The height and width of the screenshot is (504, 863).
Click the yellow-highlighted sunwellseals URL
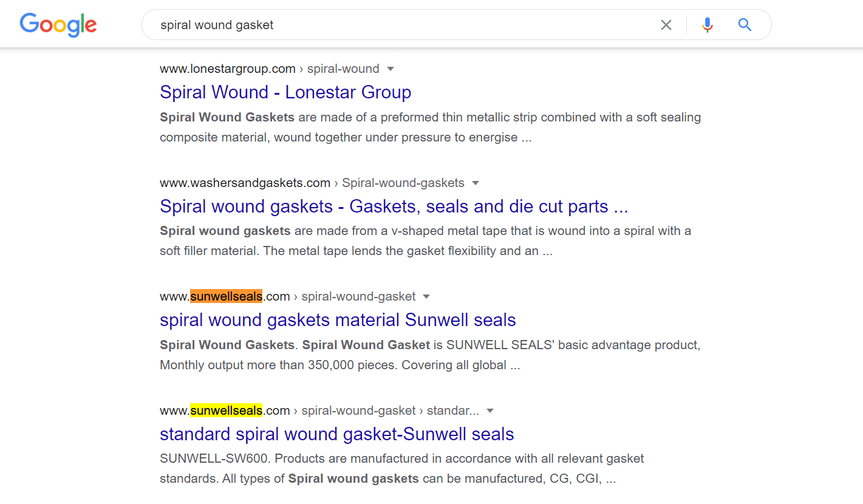[226, 410]
